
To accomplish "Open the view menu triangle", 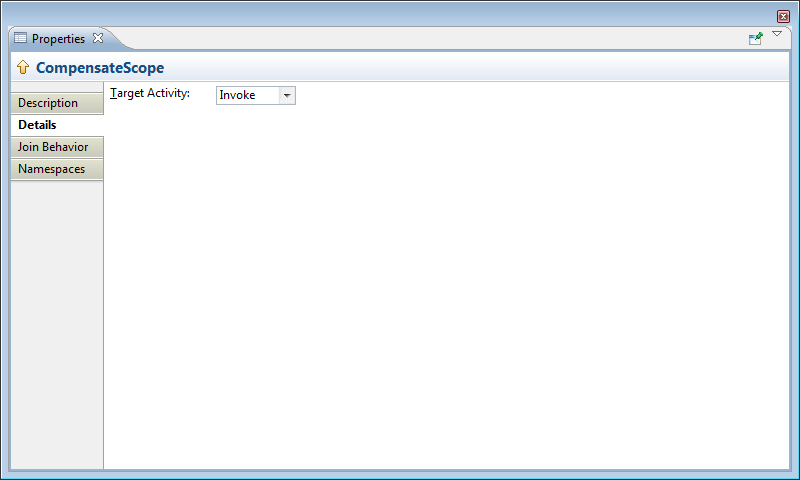I will (x=777, y=34).
